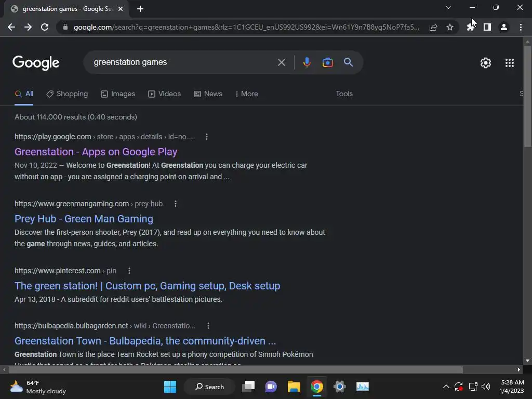
Task: Show hidden system tray icons
Action: click(446, 387)
